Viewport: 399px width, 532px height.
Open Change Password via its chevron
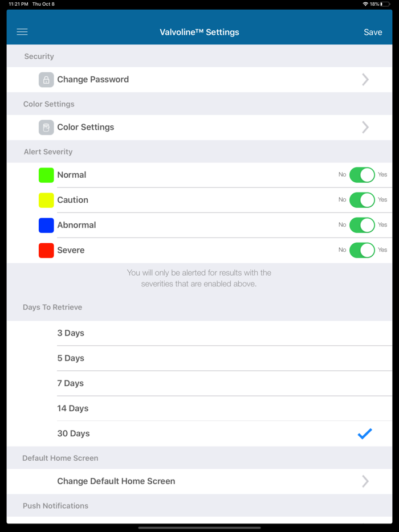[x=365, y=80]
